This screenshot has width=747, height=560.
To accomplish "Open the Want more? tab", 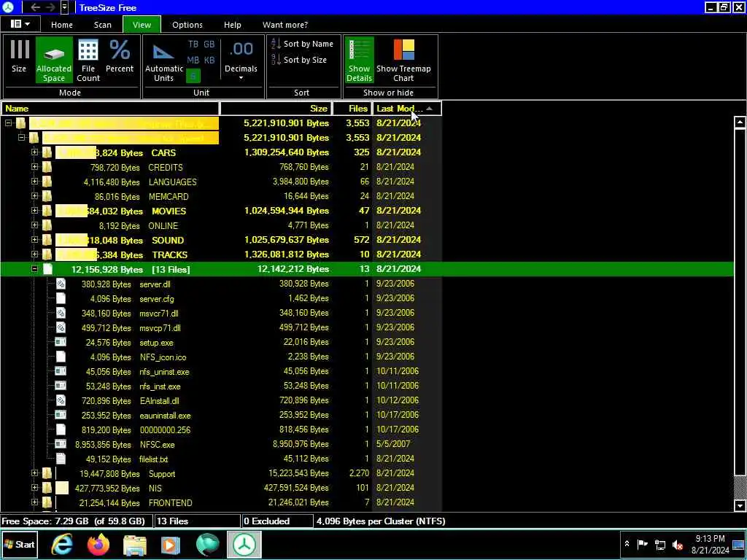I will pos(285,25).
